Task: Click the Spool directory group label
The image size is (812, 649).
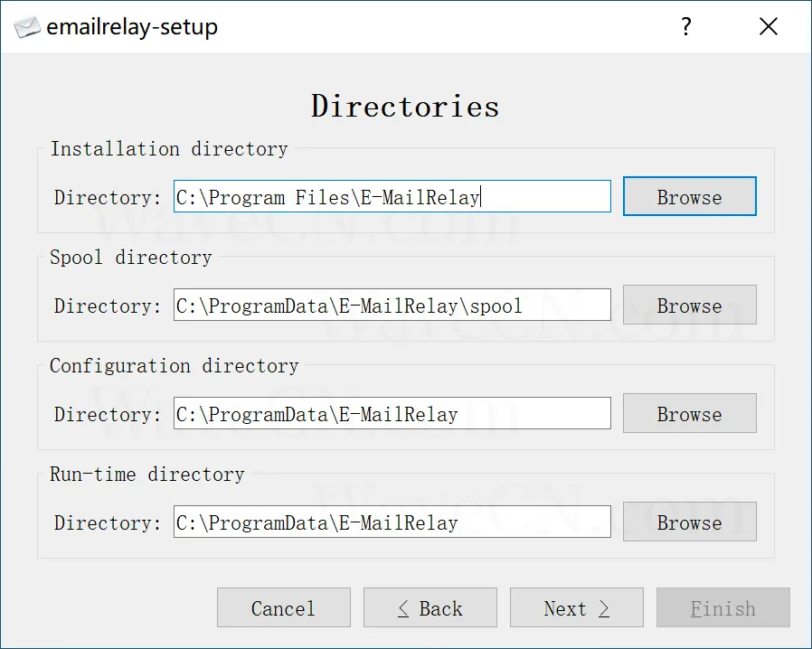Action: [x=131, y=258]
